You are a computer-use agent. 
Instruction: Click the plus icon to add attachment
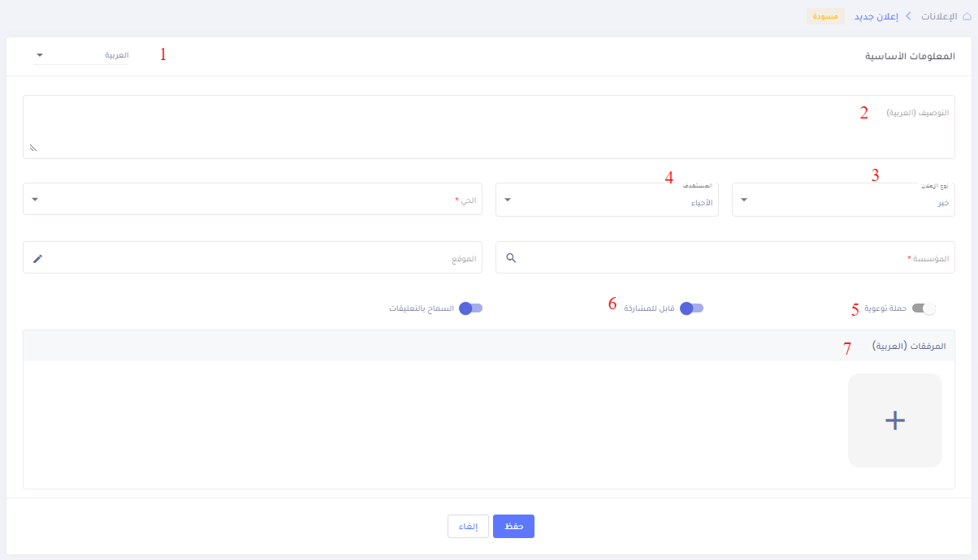pyautogui.click(x=894, y=420)
